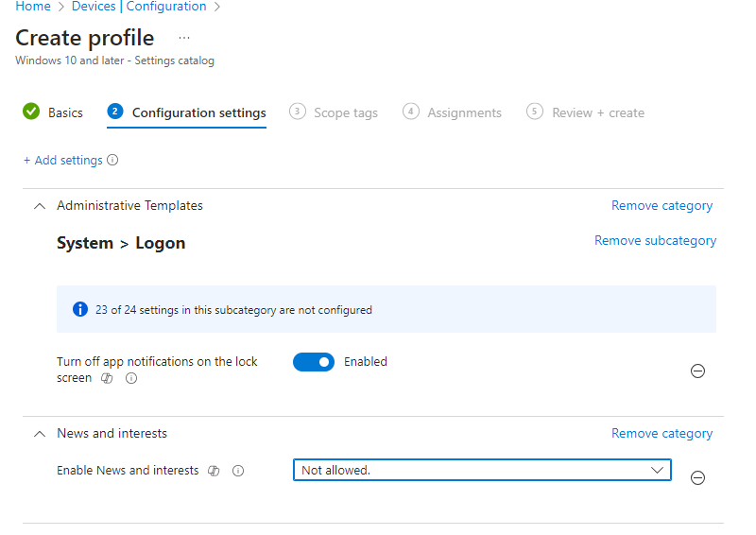Screen dimensions: 756x535
Task: Remove the Enable News and interests setting
Action: (x=697, y=478)
